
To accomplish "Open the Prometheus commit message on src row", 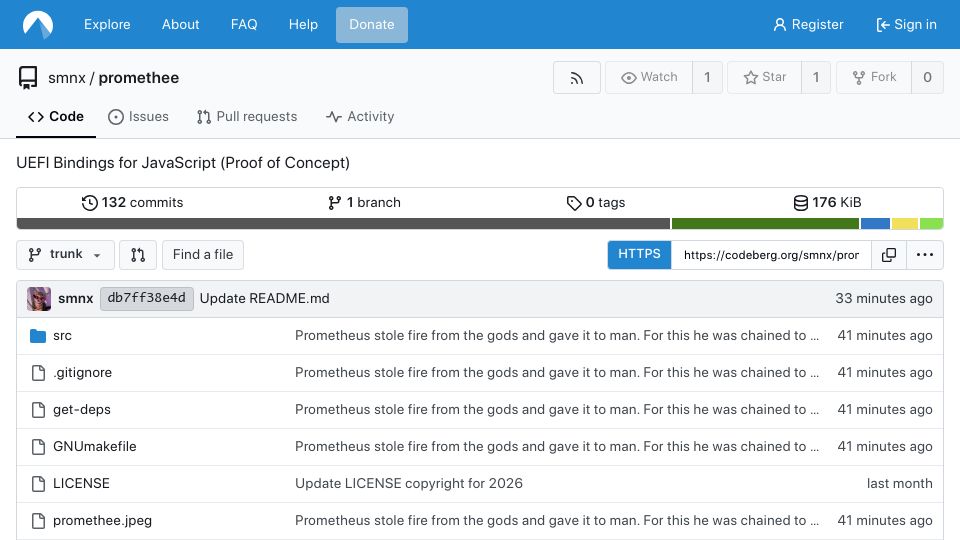I will 557,336.
